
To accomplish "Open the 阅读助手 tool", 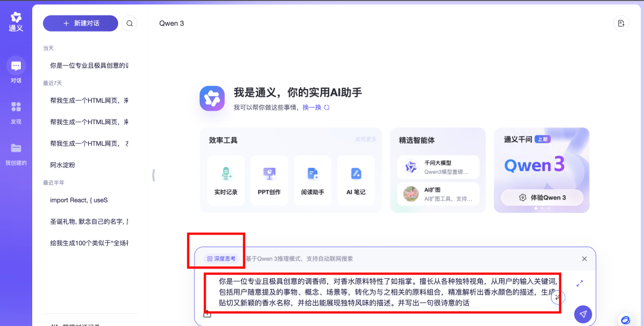I will [312, 180].
